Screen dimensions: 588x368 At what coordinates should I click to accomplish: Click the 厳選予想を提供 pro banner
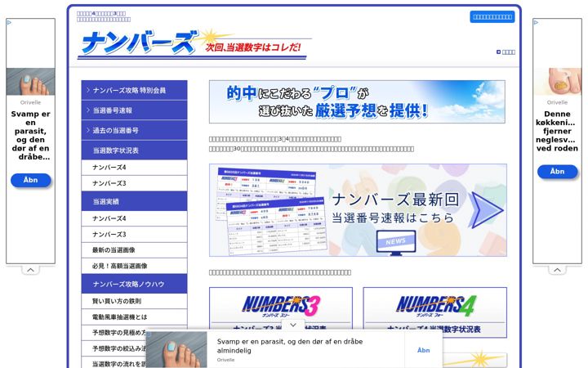click(357, 101)
